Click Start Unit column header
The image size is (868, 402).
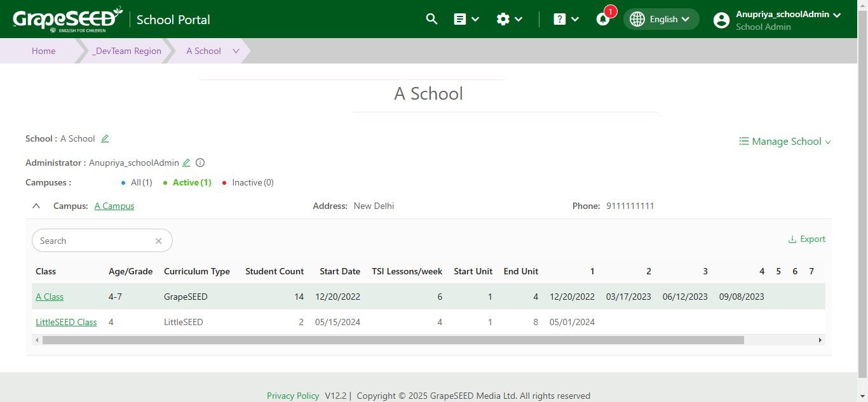pyautogui.click(x=473, y=271)
